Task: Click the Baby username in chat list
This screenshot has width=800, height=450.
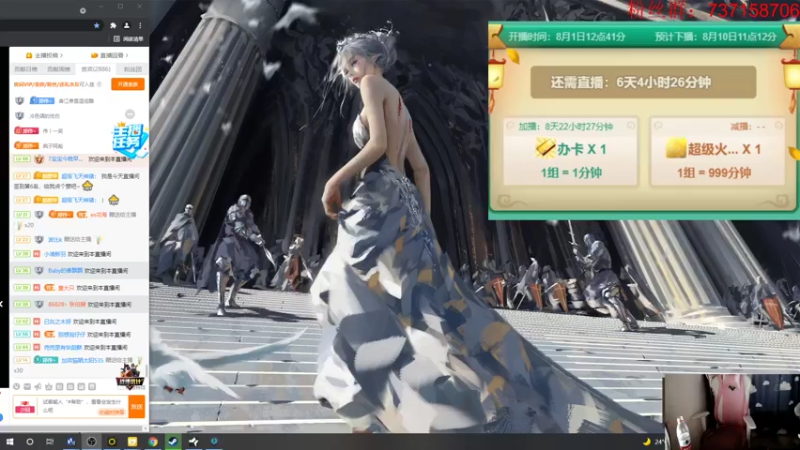Action: click(65, 270)
